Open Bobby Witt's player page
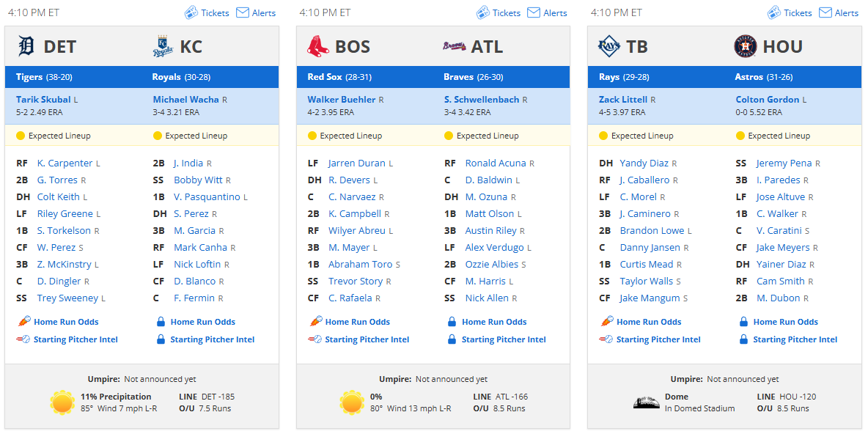Image resolution: width=868 pixels, height=434 pixels. [x=198, y=180]
